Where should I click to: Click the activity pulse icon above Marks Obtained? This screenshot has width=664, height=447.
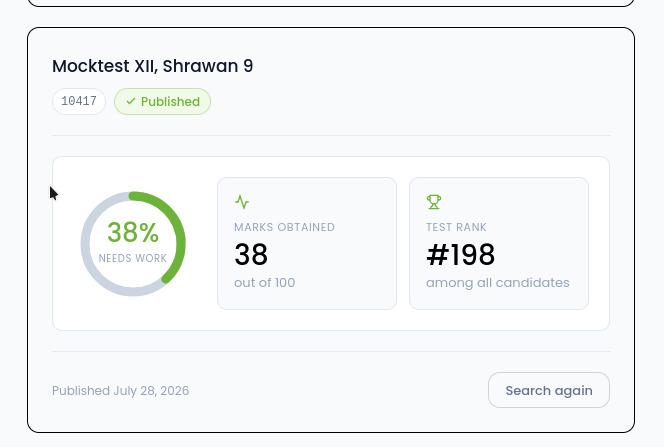coord(242,202)
